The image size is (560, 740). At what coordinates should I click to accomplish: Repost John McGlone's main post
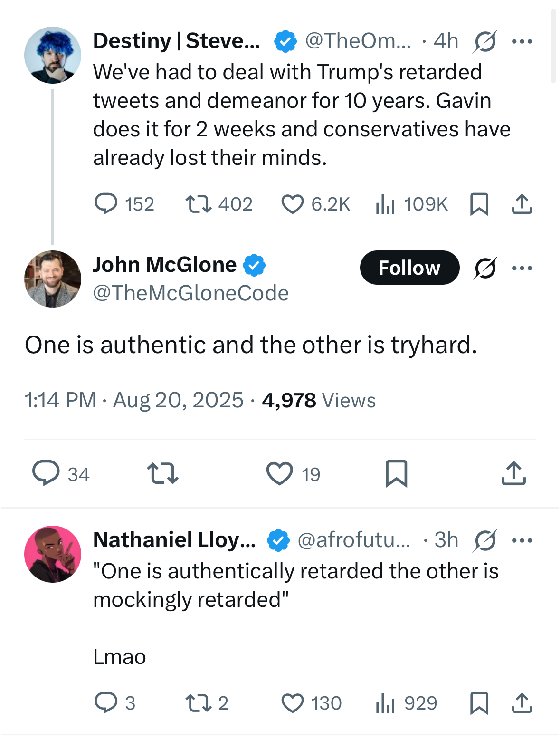(162, 473)
